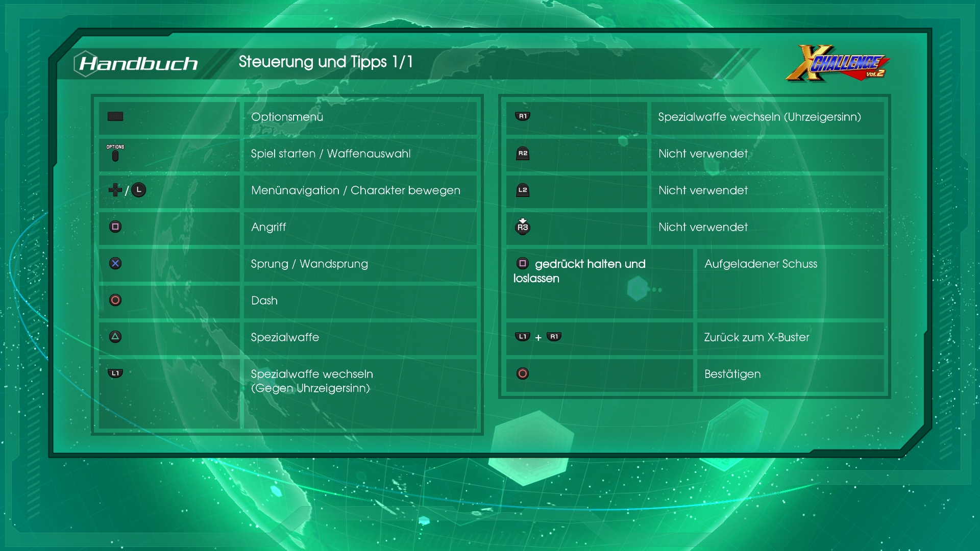Click the left stick L icon
The image size is (980, 551).
pyautogui.click(x=139, y=190)
